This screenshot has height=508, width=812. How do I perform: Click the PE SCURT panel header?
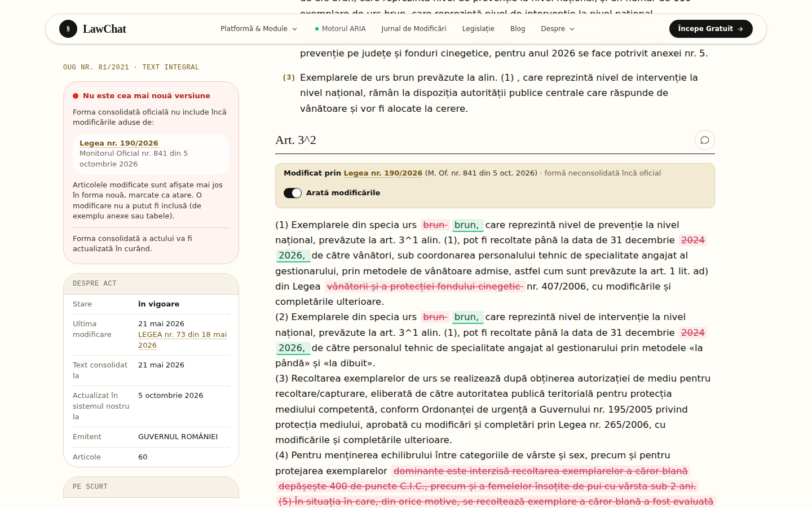tap(151, 487)
